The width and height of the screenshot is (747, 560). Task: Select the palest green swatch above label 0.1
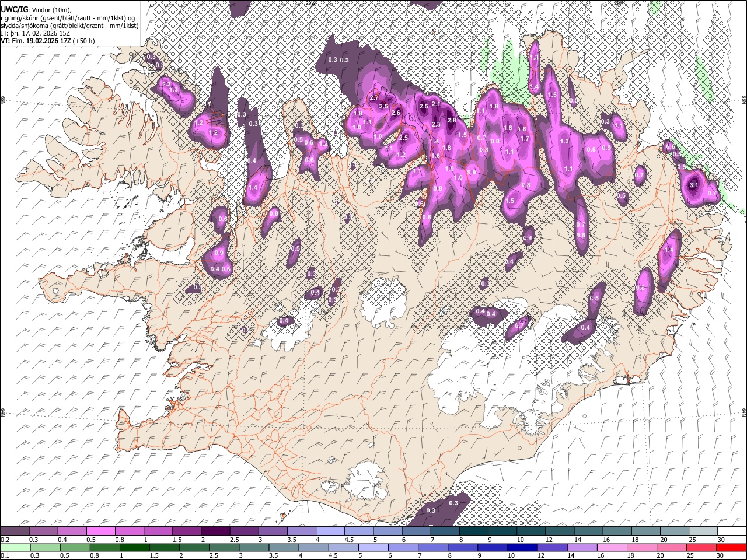(15, 547)
